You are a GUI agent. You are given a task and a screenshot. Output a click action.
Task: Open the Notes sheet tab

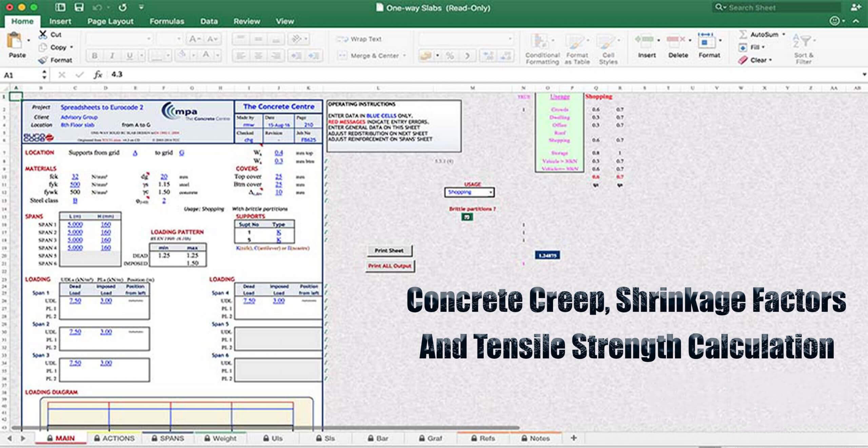click(535, 438)
